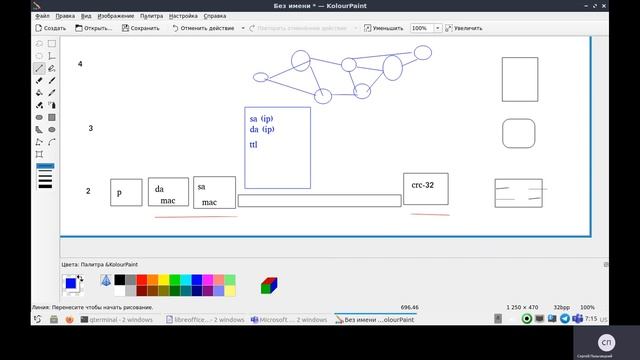Choose the thinnest line width option
The height and width of the screenshot is (360, 640).
click(45, 166)
